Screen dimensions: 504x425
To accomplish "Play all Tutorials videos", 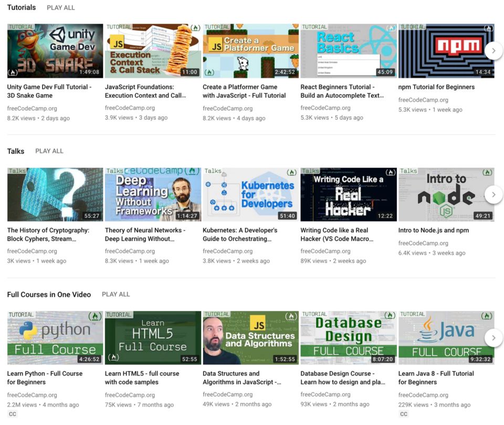I will click(61, 8).
